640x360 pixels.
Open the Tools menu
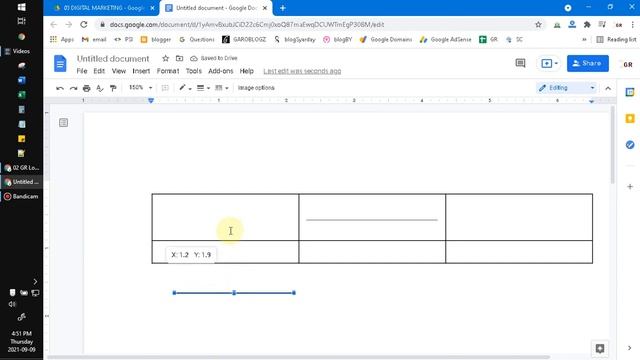point(193,71)
